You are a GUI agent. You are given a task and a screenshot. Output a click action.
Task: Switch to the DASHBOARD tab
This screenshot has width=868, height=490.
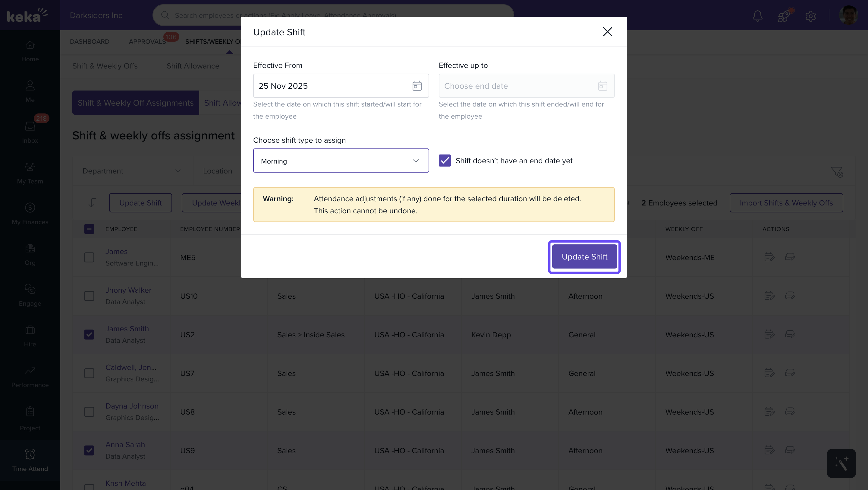[90, 41]
